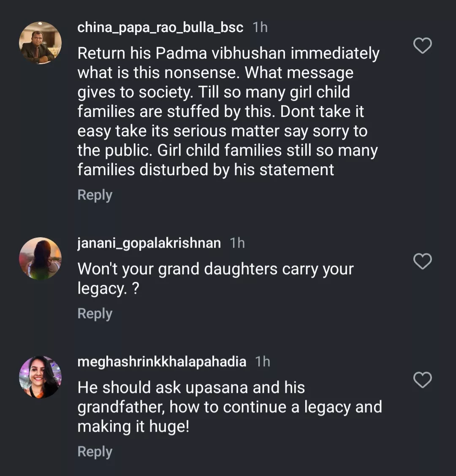Image resolution: width=456 pixels, height=476 pixels.
Task: Open china_papa_rao_bulla_bsc's profile picture
Action: [41, 43]
